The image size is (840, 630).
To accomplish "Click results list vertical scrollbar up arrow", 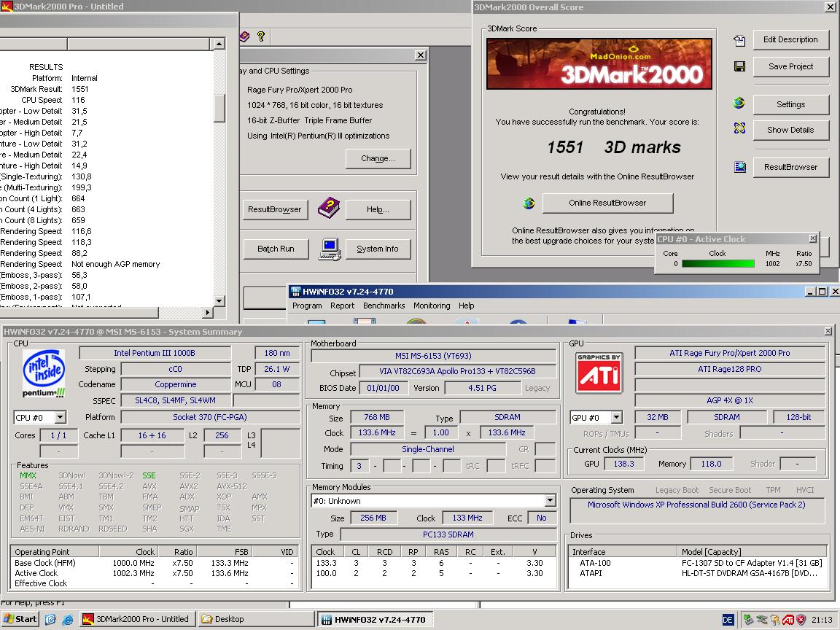I will (x=219, y=44).
